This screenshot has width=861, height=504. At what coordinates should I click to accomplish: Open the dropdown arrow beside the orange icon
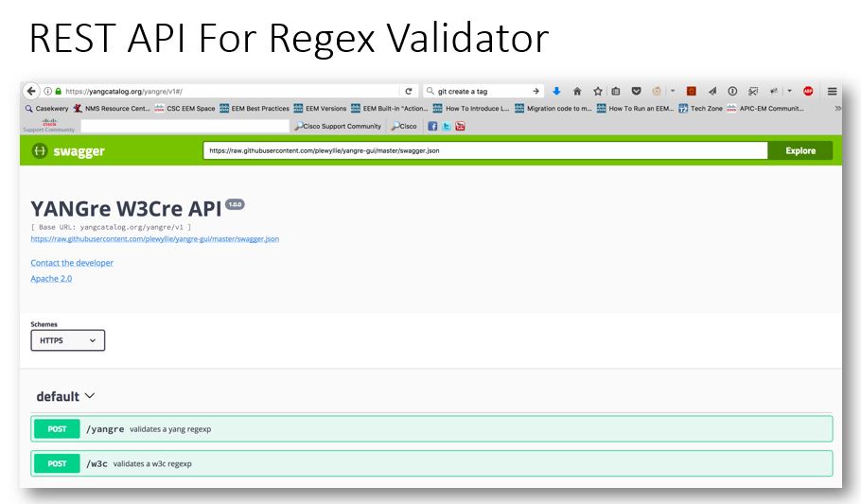672,91
